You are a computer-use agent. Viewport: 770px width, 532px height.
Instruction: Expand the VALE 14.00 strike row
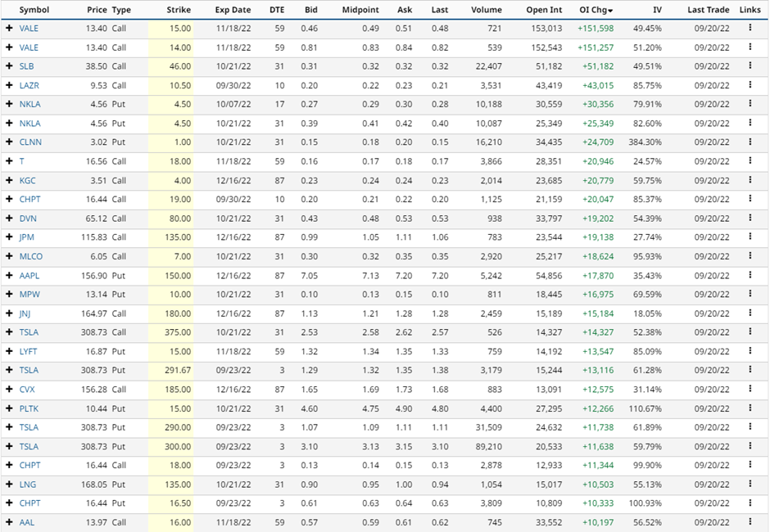coord(9,47)
